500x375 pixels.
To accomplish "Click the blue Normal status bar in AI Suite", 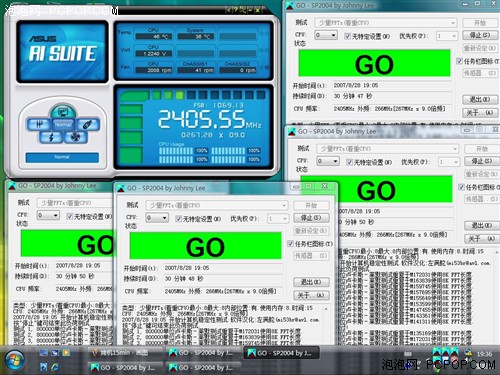I will coord(62,157).
